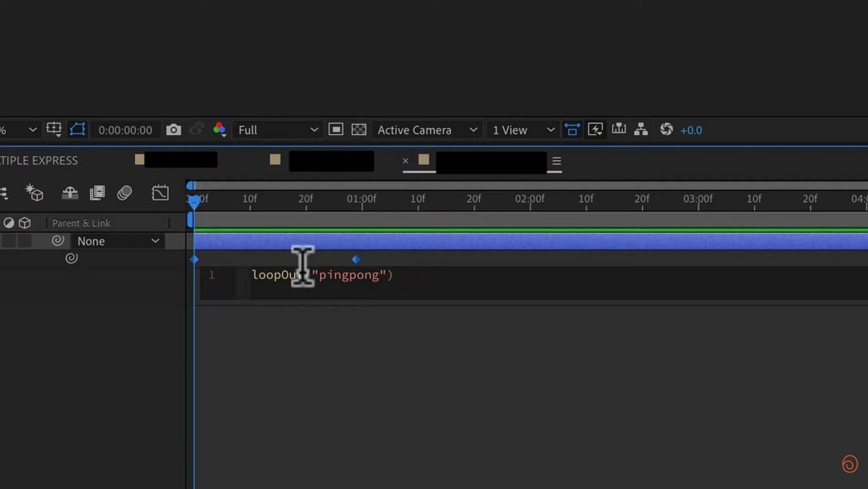This screenshot has height=489, width=868.
Task: Toggle the transparency grid
Action: tap(358, 129)
